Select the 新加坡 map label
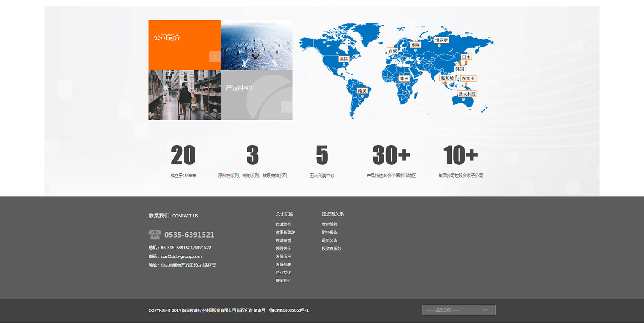The image size is (644, 323). (447, 78)
